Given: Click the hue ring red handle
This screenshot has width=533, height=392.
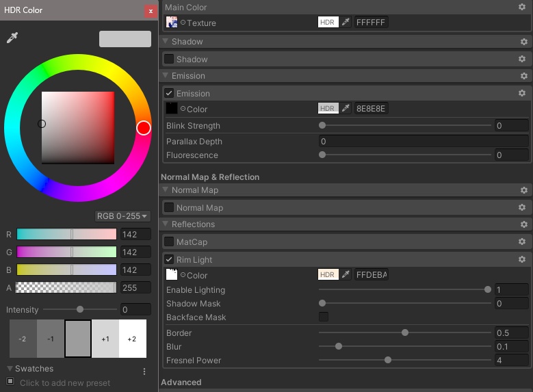Looking at the screenshot, I should coord(144,128).
